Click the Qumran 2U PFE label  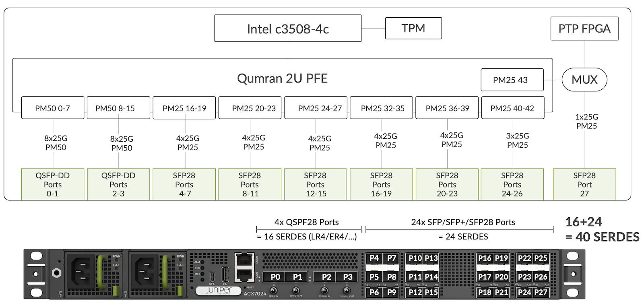(x=282, y=78)
